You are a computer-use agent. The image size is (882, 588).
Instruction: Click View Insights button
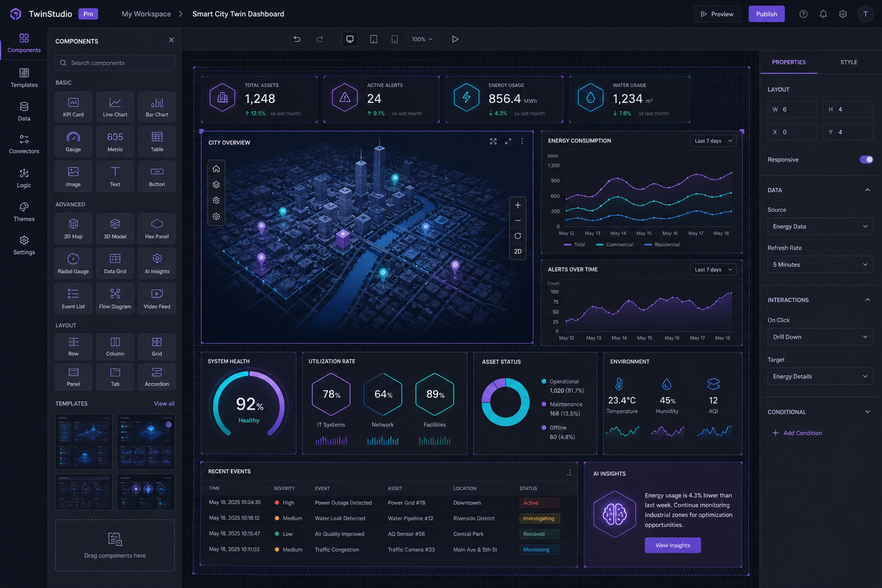point(673,546)
